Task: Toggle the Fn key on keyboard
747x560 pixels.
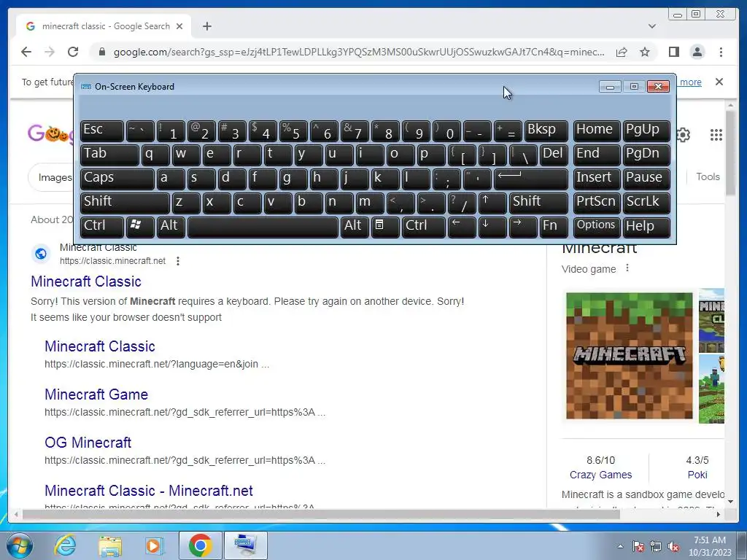Action: tap(554, 226)
